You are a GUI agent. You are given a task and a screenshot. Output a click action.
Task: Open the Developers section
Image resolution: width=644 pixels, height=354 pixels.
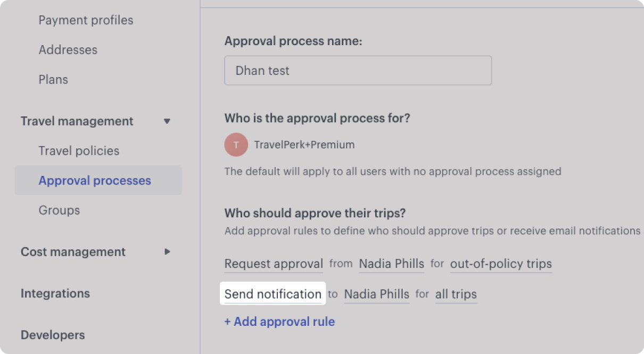[x=53, y=335]
